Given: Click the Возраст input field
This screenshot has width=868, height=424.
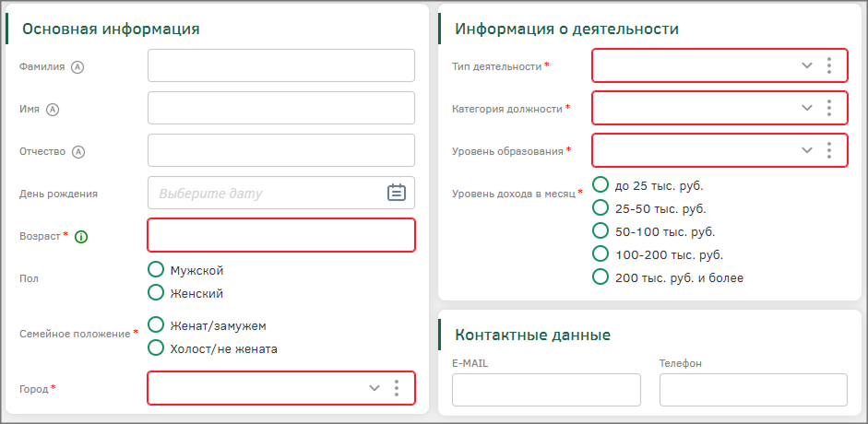Looking at the screenshot, I should point(281,235).
